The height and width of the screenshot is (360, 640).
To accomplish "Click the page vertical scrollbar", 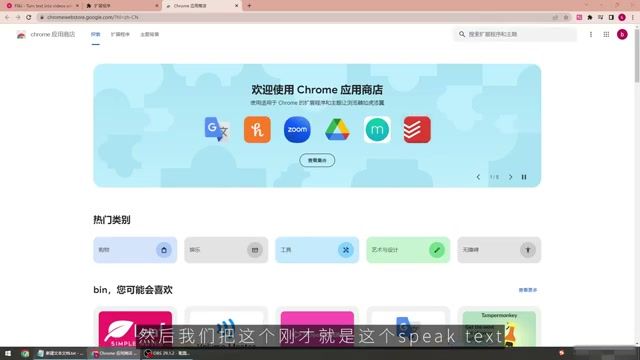I will point(637,55).
